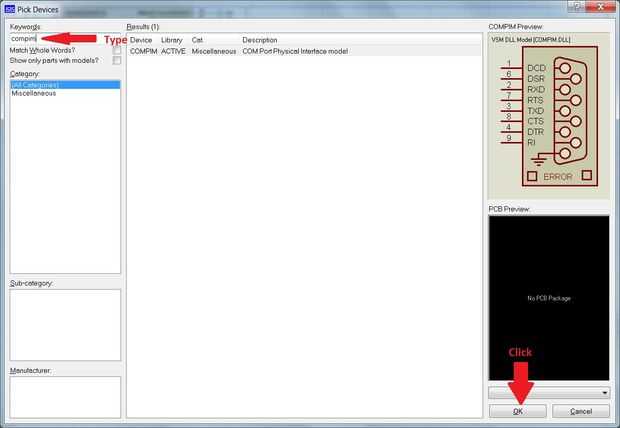This screenshot has width=620, height=428.
Task: Select (All Categories) in Category list
Action: [x=65, y=85]
